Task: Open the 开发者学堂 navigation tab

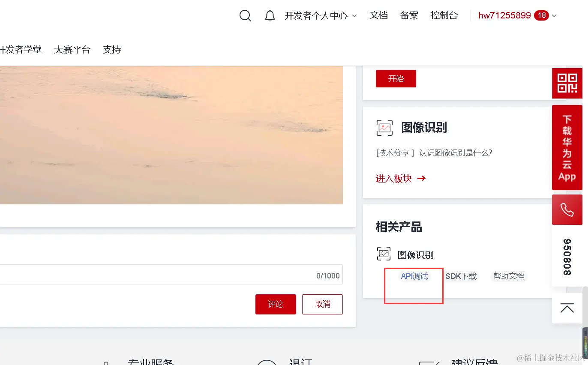Action: pyautogui.click(x=21, y=49)
